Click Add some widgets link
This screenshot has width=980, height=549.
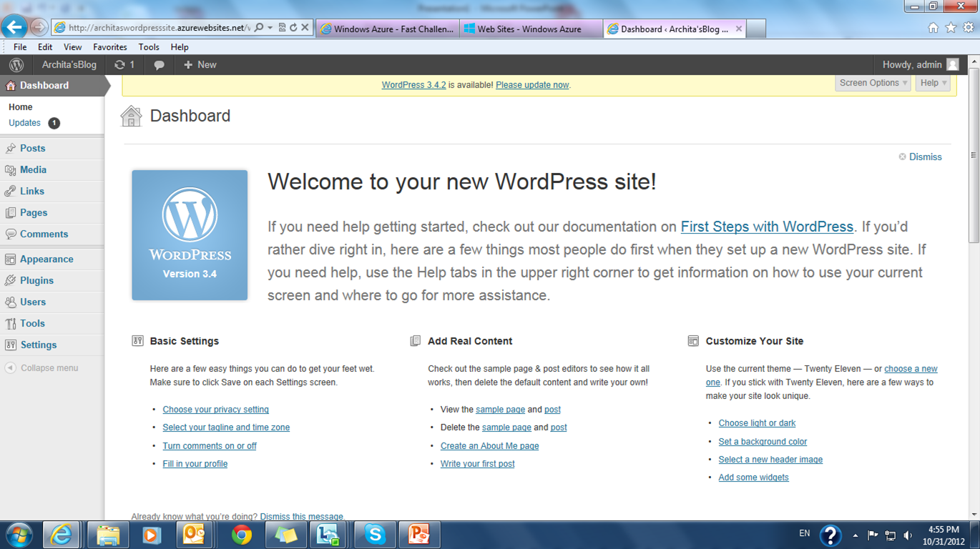tap(754, 478)
